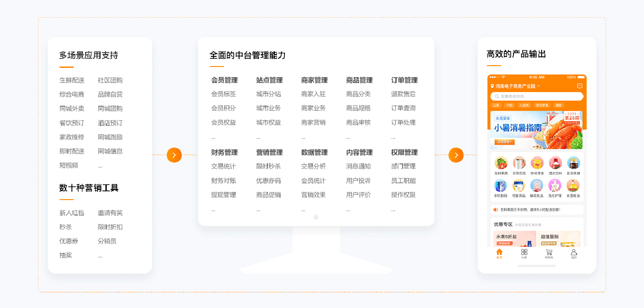
Task: Tap the 米面粮油 category icon
Action: [x=573, y=186]
